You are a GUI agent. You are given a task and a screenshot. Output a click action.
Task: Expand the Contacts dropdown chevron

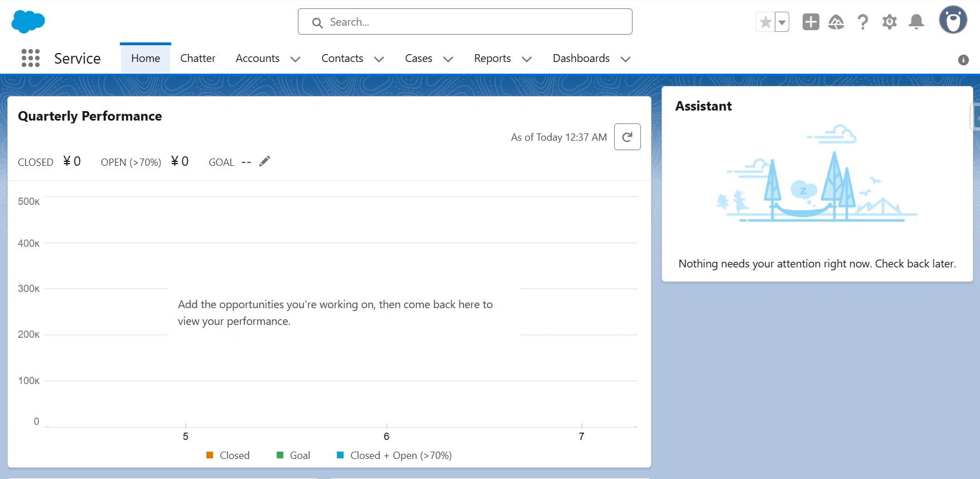pos(379,59)
